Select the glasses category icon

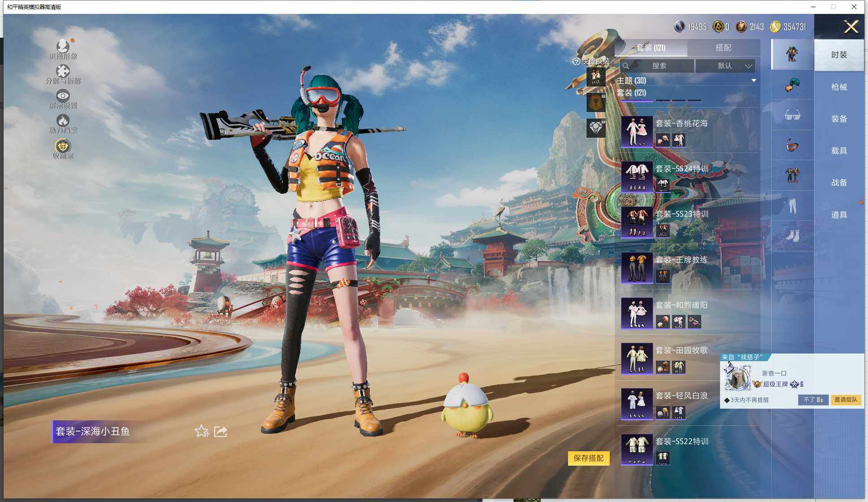pyautogui.click(x=792, y=115)
